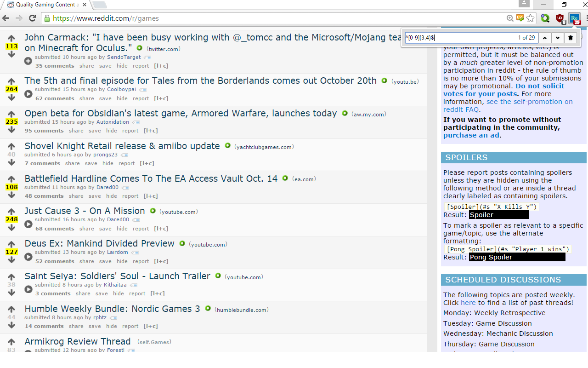Expand video for Tales from the Borderlands post
Image resolution: width=588 pixels, height=368 pixels.
tap(28, 94)
